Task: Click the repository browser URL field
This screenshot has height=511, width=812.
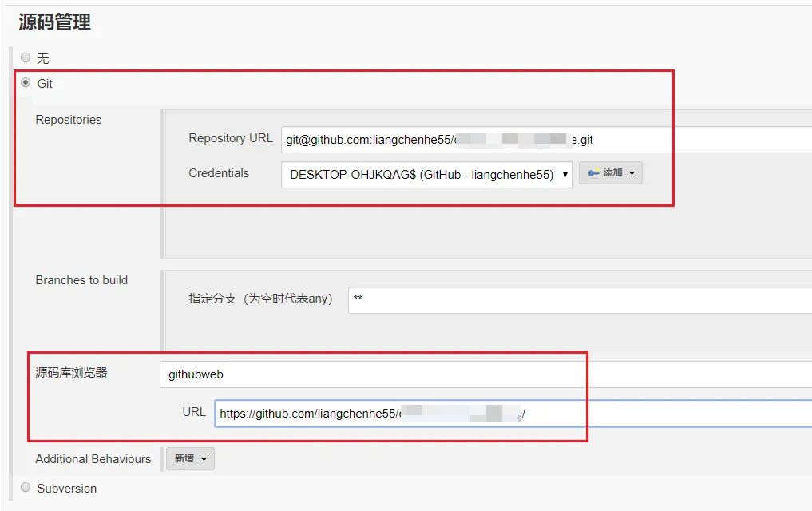Action: [x=513, y=413]
